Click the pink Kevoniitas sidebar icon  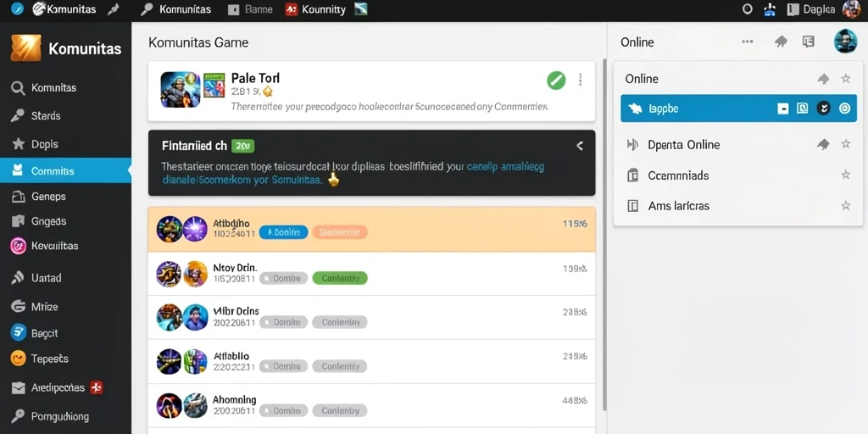pos(19,246)
